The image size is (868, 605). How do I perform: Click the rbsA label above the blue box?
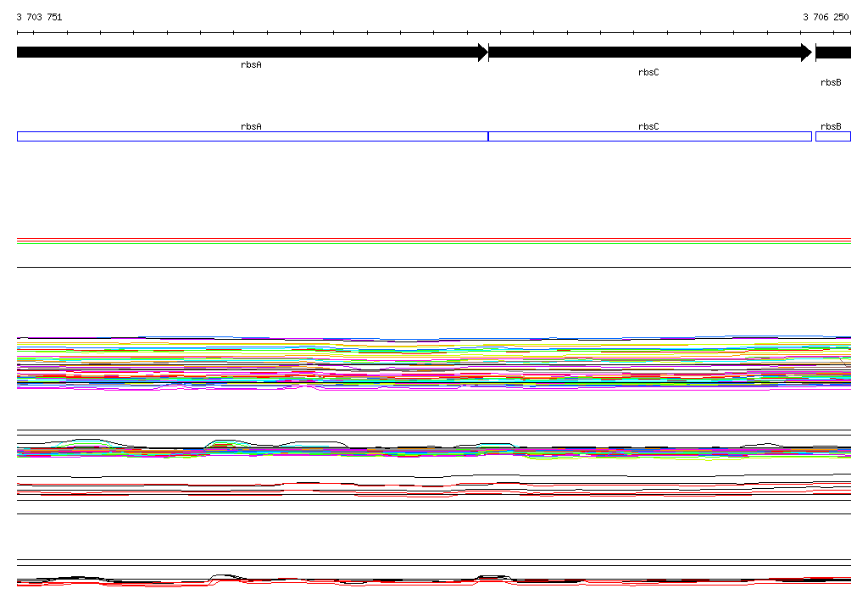tap(251, 126)
